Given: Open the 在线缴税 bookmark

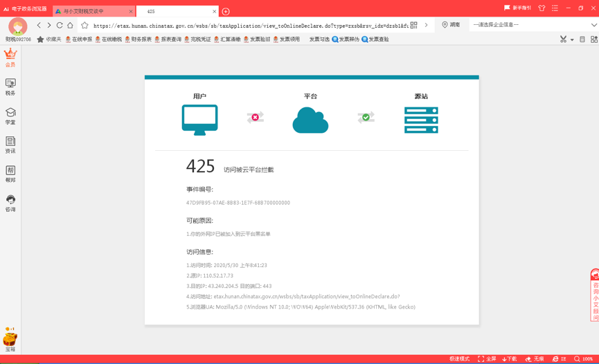Looking at the screenshot, I should (109, 39).
